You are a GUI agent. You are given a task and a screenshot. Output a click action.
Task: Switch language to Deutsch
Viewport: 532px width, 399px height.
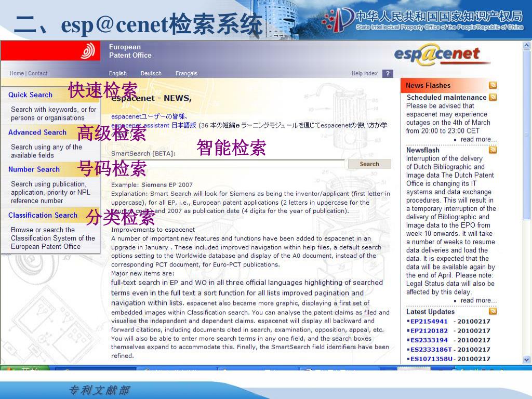[151, 73]
